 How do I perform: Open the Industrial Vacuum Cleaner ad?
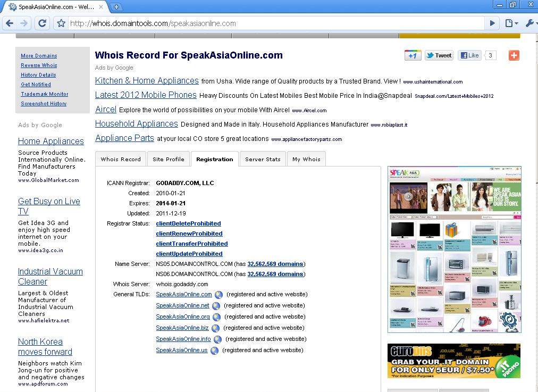[x=51, y=277]
